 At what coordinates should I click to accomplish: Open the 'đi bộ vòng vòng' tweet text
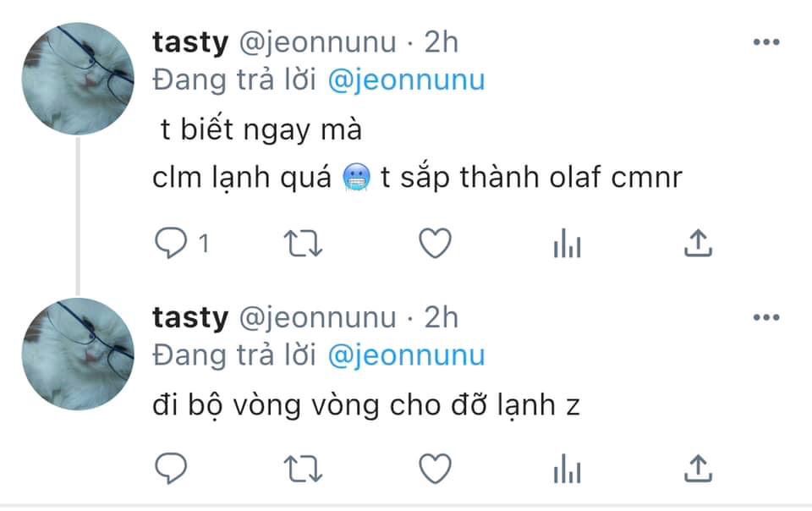pos(366,405)
